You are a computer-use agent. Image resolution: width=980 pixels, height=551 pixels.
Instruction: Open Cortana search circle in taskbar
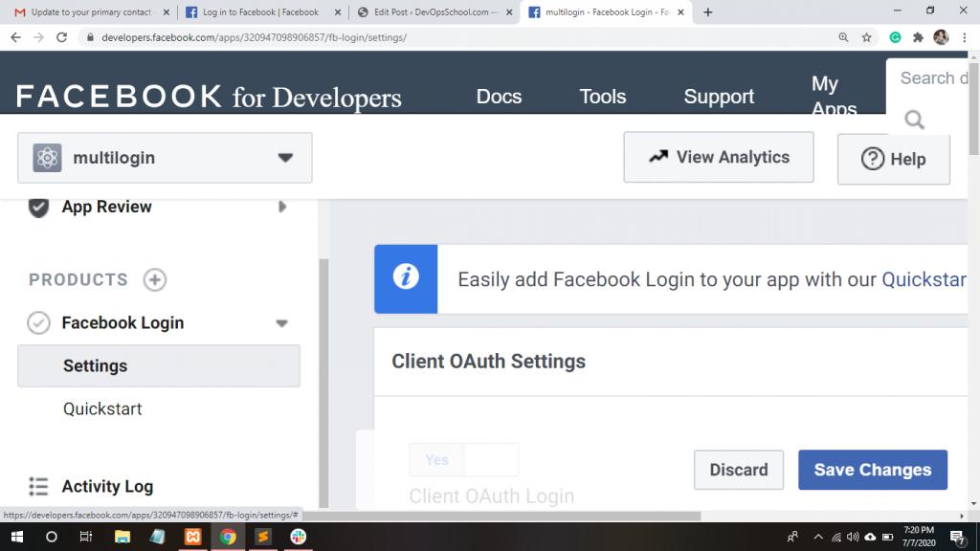[52, 537]
